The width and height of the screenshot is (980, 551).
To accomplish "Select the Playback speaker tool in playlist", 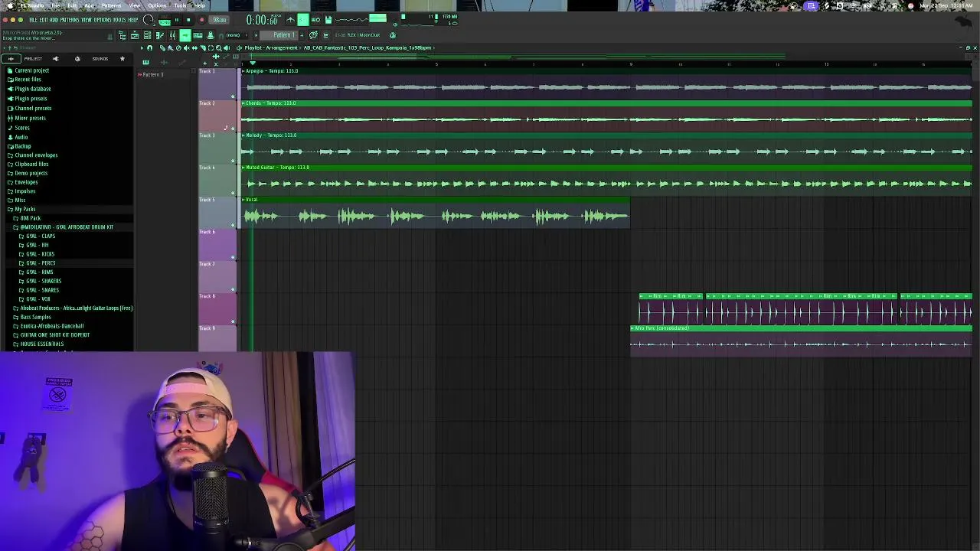I will click(226, 47).
